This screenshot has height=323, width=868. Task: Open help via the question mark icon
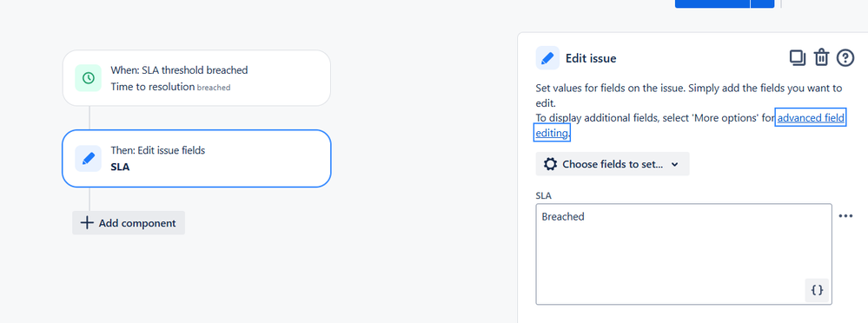click(x=845, y=57)
